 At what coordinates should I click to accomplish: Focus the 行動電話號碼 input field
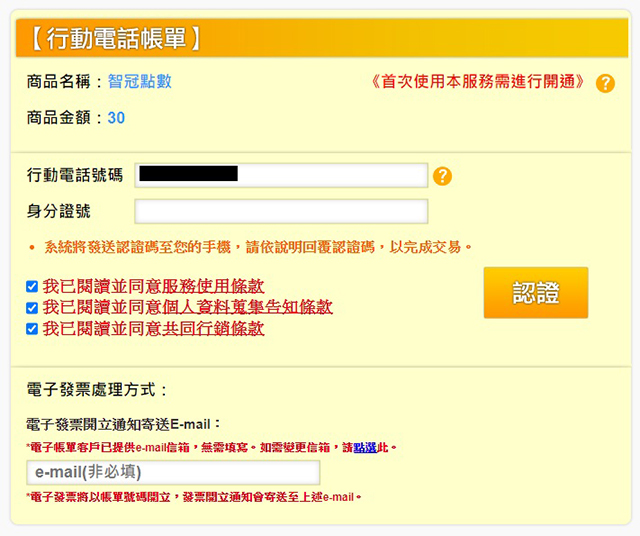tap(281, 176)
